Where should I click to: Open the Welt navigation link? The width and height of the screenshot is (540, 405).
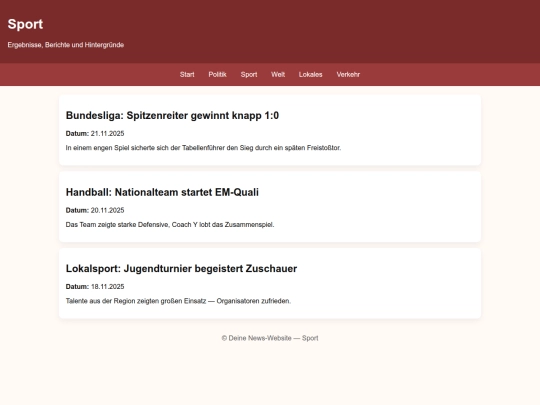(x=278, y=74)
